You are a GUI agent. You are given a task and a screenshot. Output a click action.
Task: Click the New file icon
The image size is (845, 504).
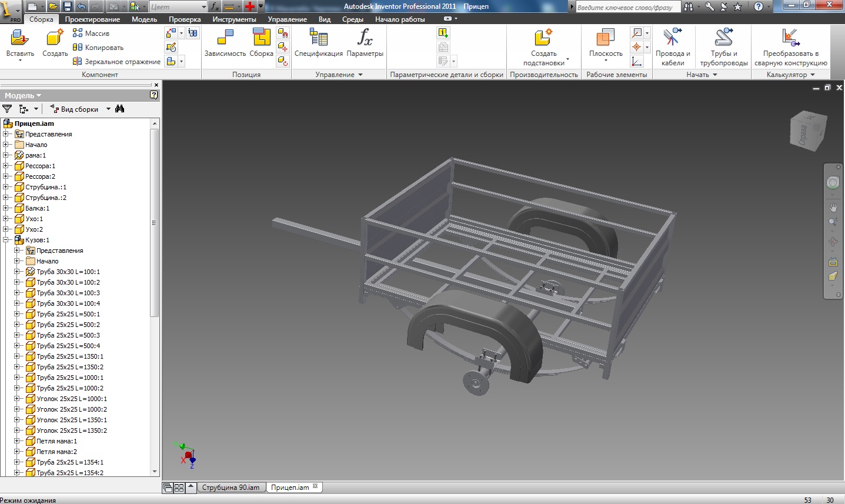(32, 6)
